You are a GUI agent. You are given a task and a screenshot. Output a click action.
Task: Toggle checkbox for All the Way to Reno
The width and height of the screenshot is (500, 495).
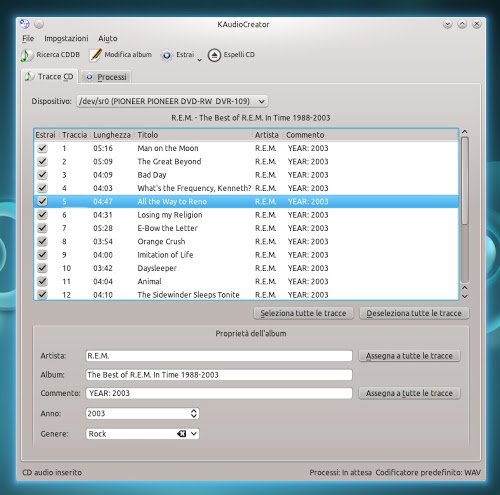(42, 201)
